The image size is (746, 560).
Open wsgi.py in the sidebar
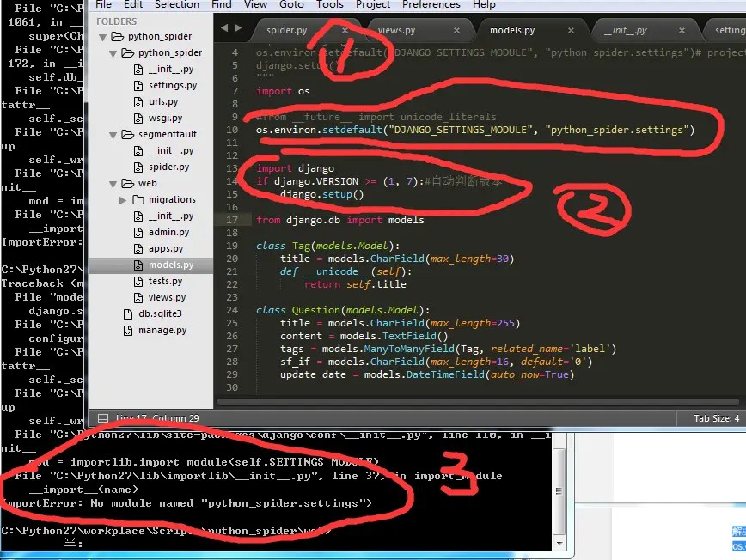[x=165, y=118]
